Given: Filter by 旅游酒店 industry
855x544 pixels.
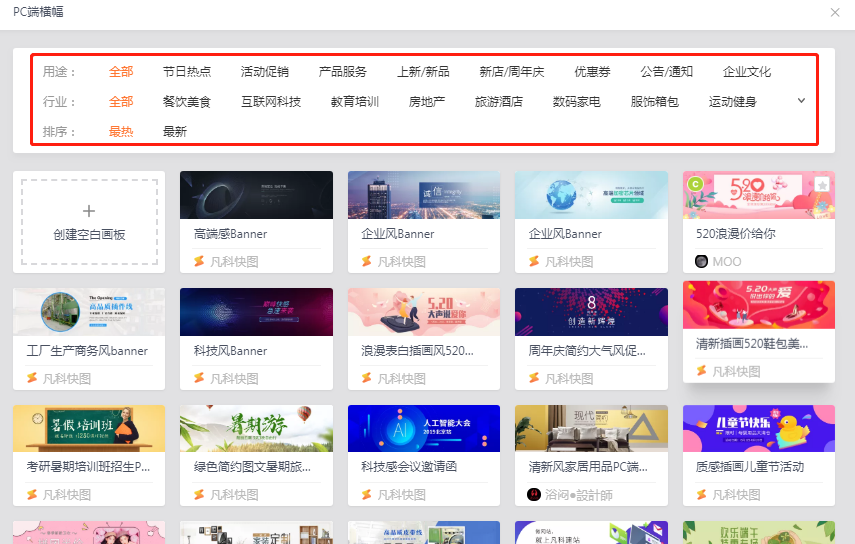Looking at the screenshot, I should click(x=499, y=102).
